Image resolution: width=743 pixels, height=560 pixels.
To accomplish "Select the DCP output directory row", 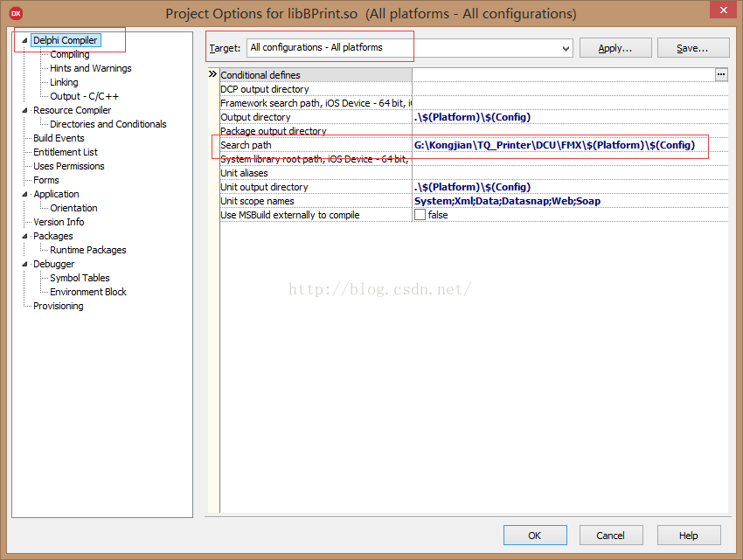I will point(316,89).
